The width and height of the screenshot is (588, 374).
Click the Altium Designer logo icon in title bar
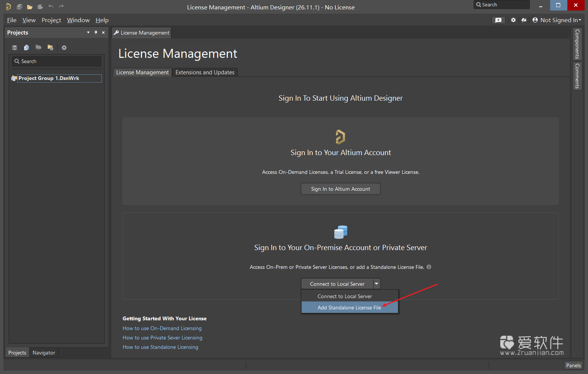[8, 6]
